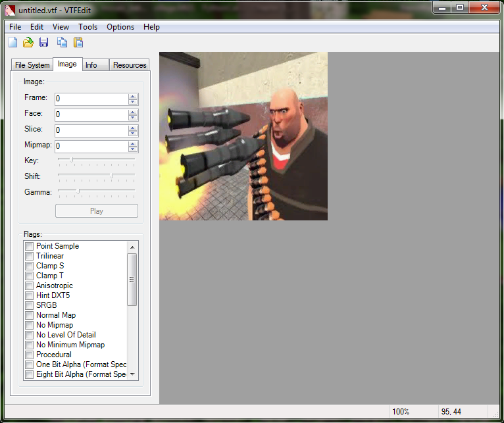504x423 pixels.
Task: Open the File menu
Action: click(x=15, y=27)
